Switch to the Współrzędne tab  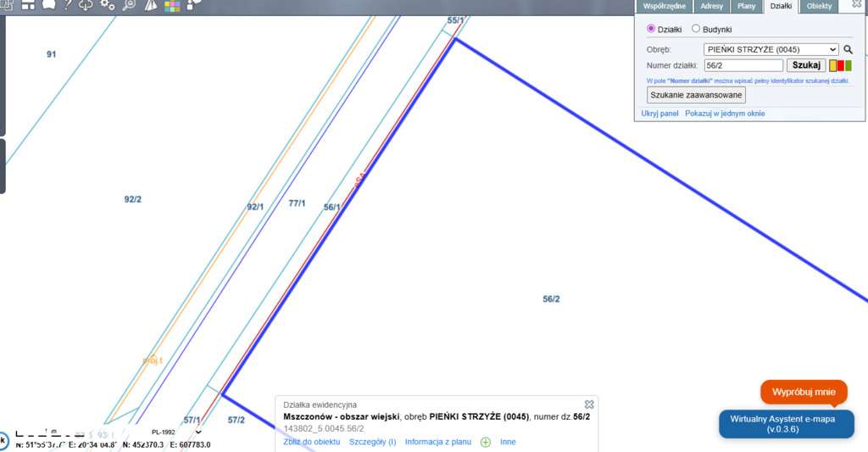[665, 6]
